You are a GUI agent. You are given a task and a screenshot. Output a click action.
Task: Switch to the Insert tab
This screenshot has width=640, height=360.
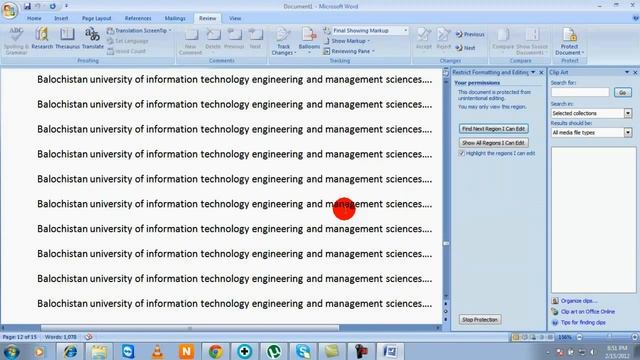point(61,18)
